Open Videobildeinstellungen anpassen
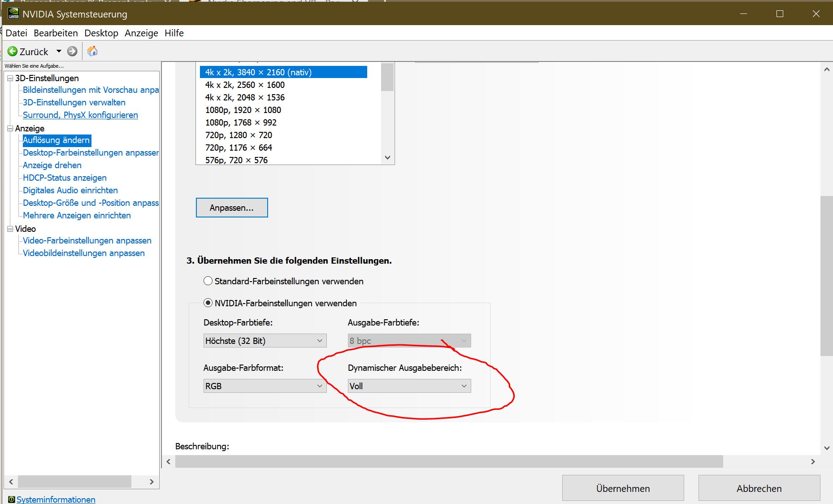 [x=84, y=253]
